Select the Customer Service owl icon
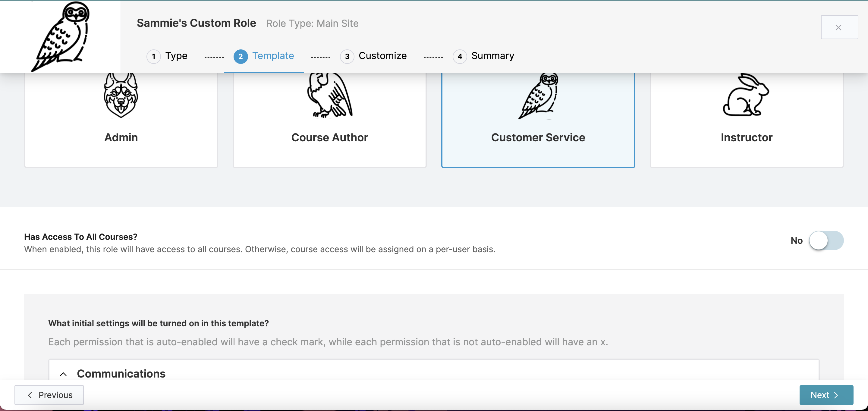 pos(538,96)
